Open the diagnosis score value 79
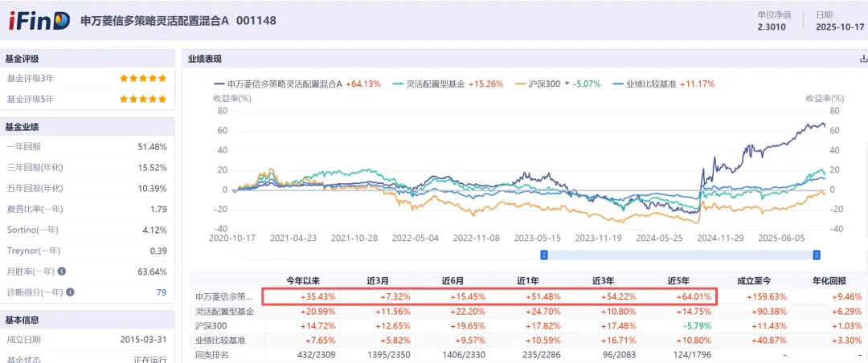This screenshot has height=363, width=868. coord(162,292)
